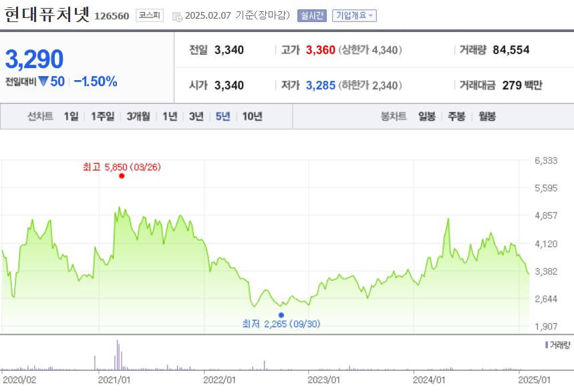Click the 2025.02.07 기준(장마감) date text
574x392 pixels.
tap(237, 15)
